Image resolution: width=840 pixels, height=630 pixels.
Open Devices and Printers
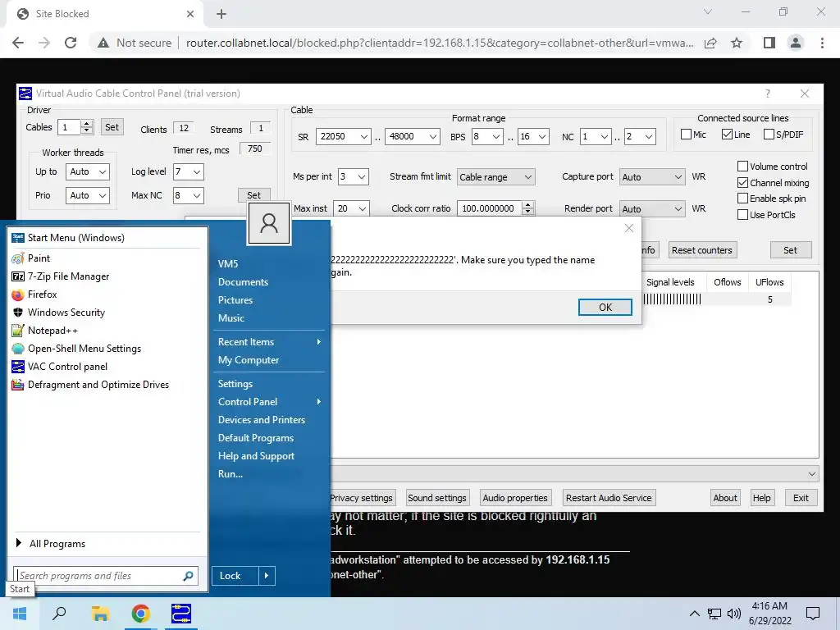(262, 420)
